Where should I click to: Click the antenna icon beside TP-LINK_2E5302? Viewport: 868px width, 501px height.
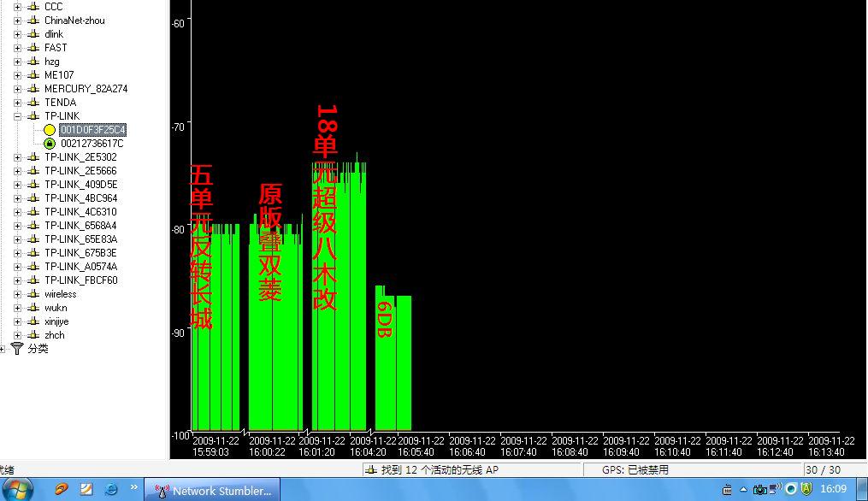[33, 157]
